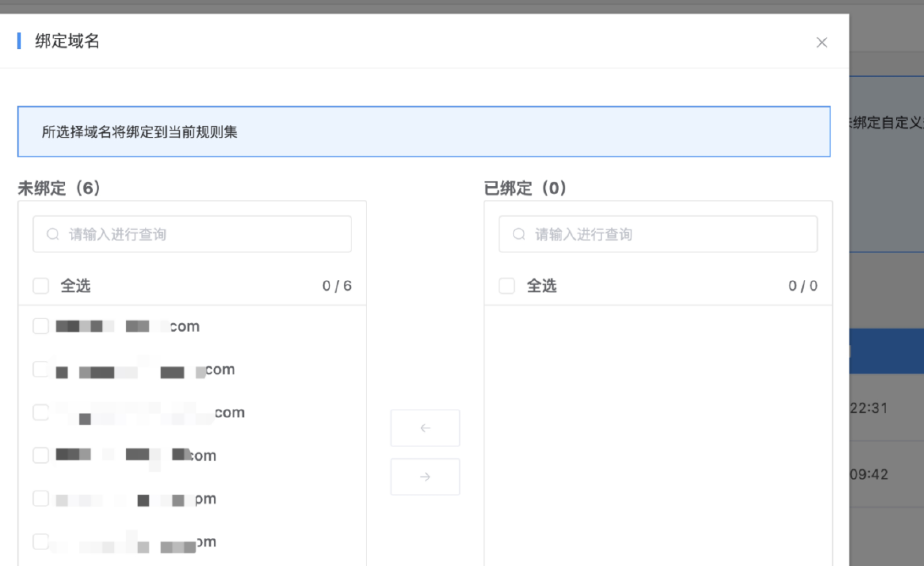Click the 未绑定（6）heading
This screenshot has height=566, width=924.
click(59, 188)
